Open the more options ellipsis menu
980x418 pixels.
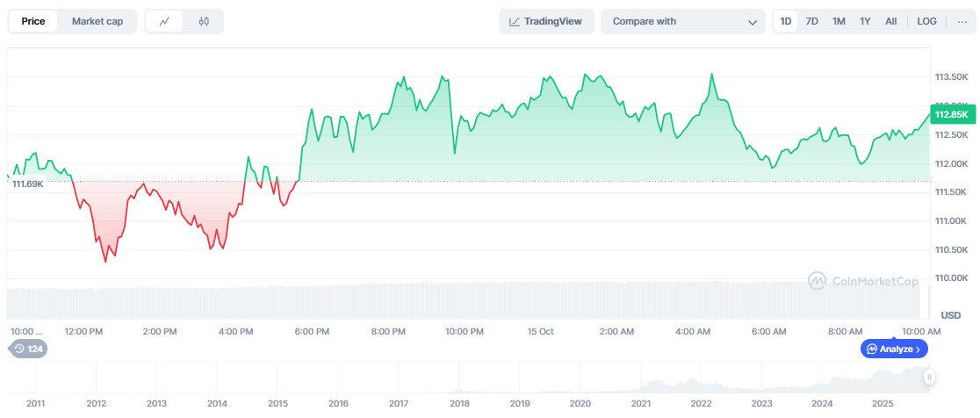coord(962,21)
